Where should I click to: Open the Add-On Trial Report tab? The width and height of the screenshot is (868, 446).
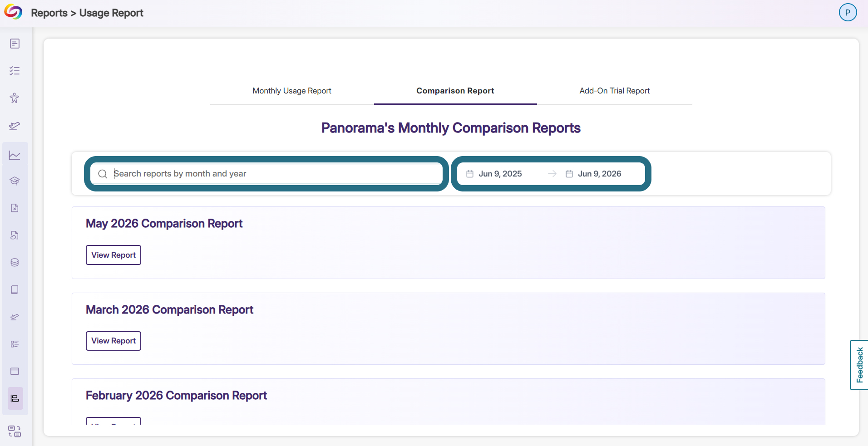pyautogui.click(x=615, y=91)
